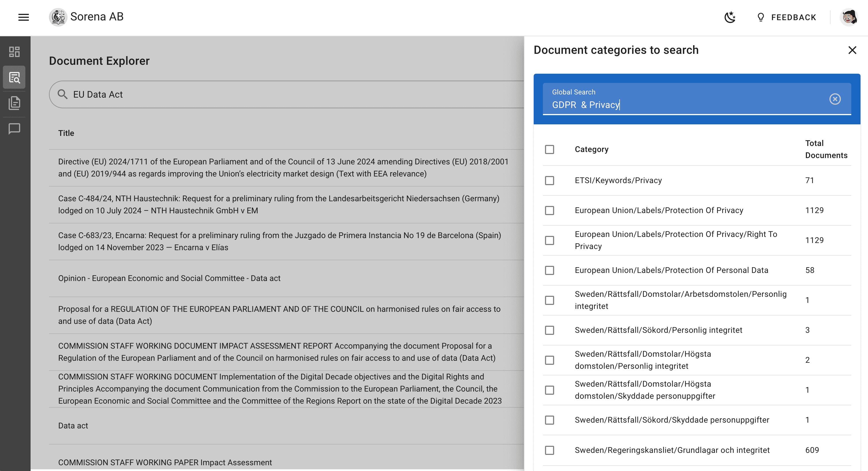Click the search magnifier in EU Data Act field
The width and height of the screenshot is (868, 471).
(x=62, y=94)
